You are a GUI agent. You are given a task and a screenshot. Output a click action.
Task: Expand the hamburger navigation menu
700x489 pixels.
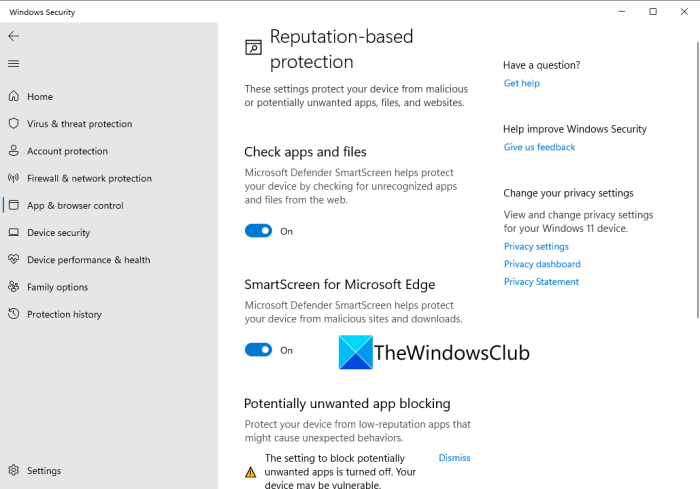13,64
